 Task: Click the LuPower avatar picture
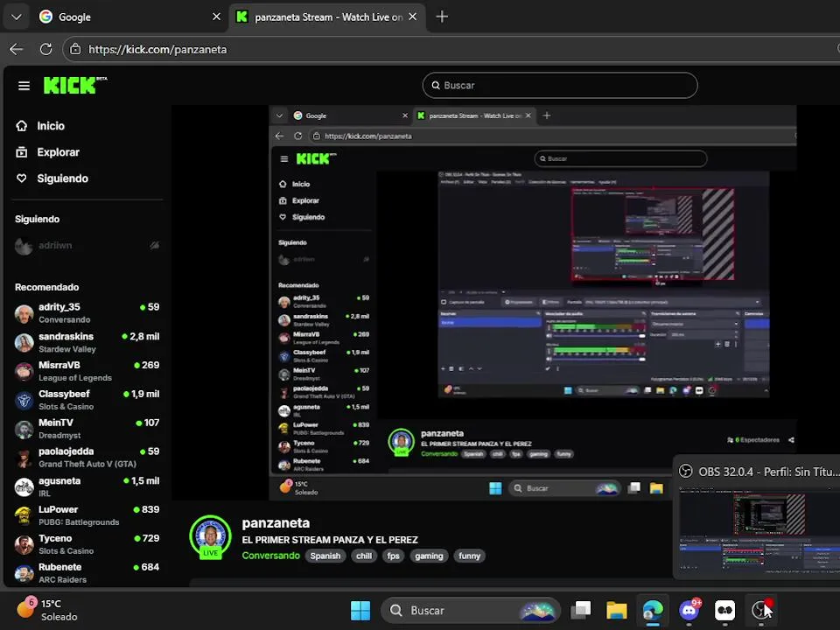tap(24, 515)
